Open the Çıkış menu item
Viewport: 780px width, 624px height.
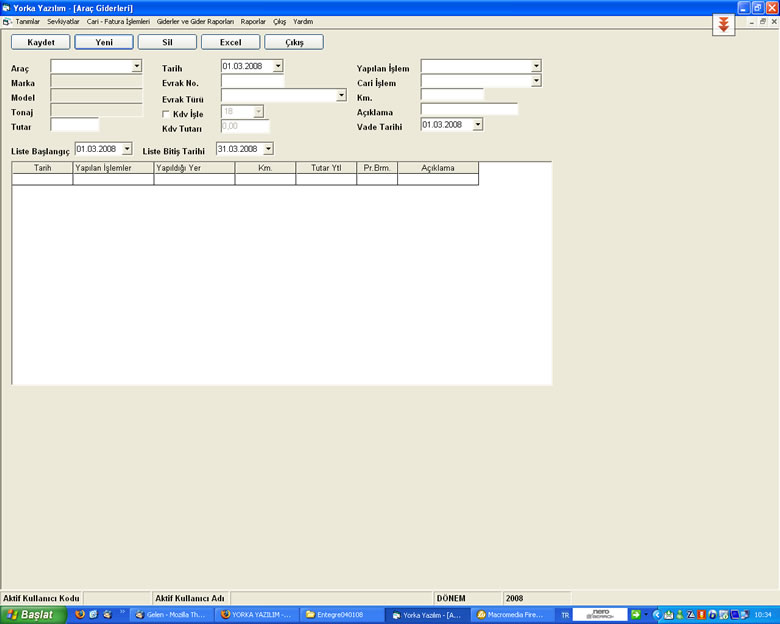click(x=279, y=21)
